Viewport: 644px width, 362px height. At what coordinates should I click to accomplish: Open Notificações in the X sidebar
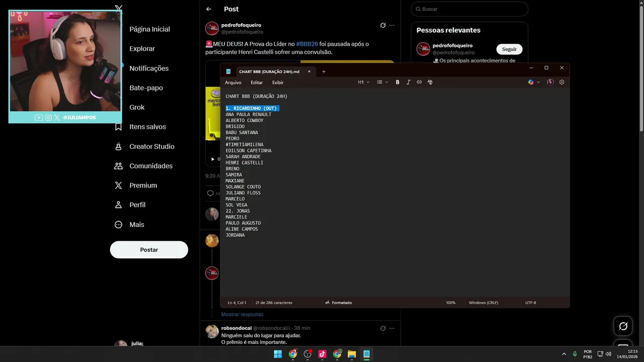click(x=149, y=68)
